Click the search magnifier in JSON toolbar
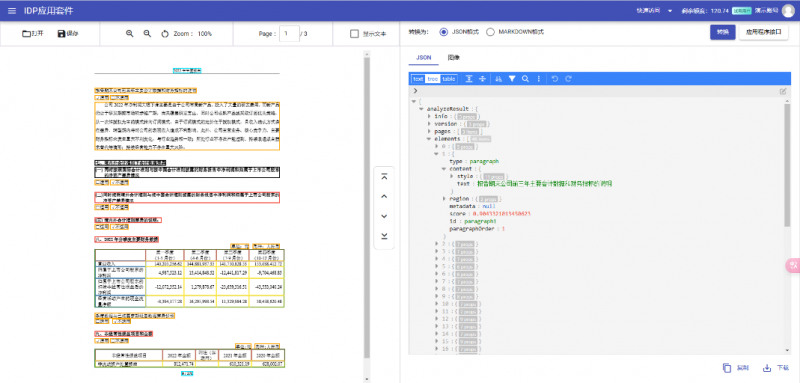The height and width of the screenshot is (383, 800). point(525,79)
